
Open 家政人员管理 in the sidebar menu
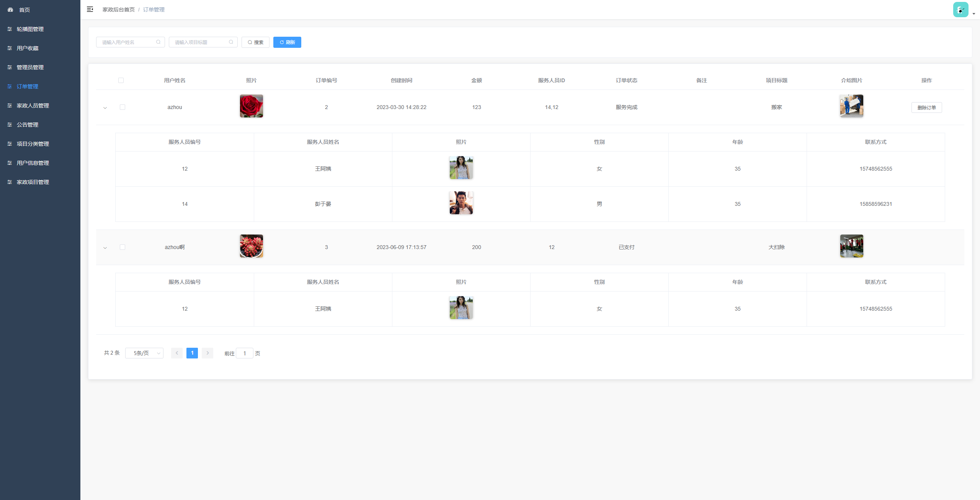33,106
